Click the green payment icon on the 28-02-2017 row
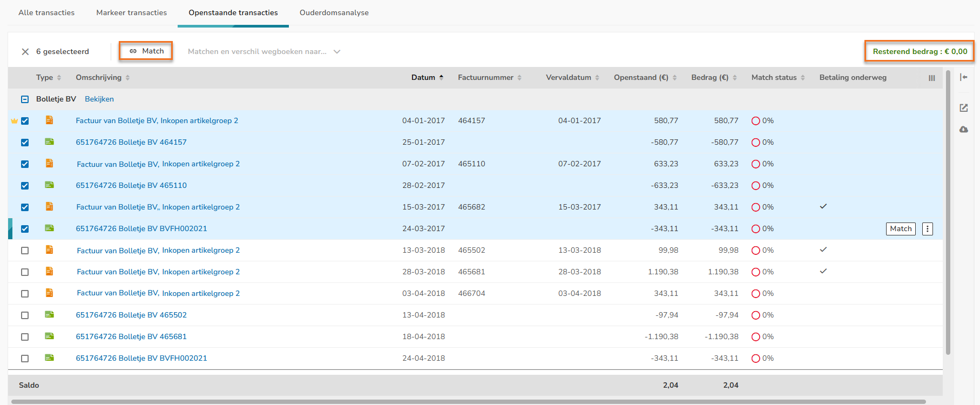This screenshot has width=980, height=405. 49,185
